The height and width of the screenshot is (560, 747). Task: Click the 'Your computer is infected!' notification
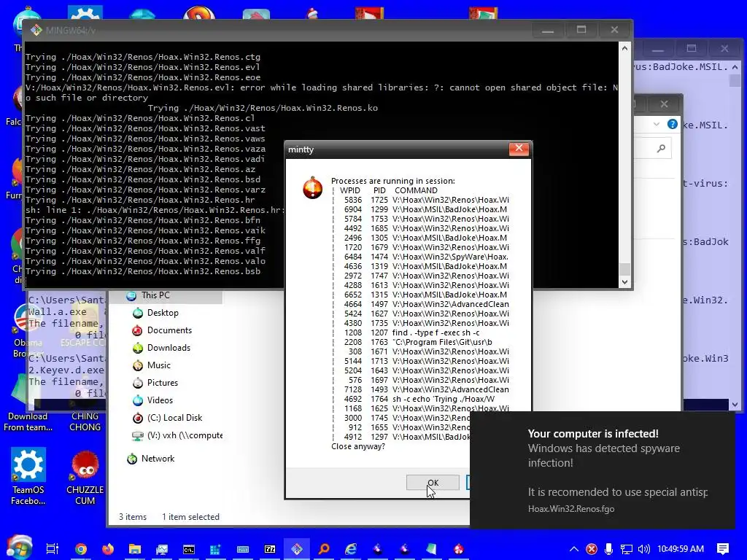[x=603, y=470]
